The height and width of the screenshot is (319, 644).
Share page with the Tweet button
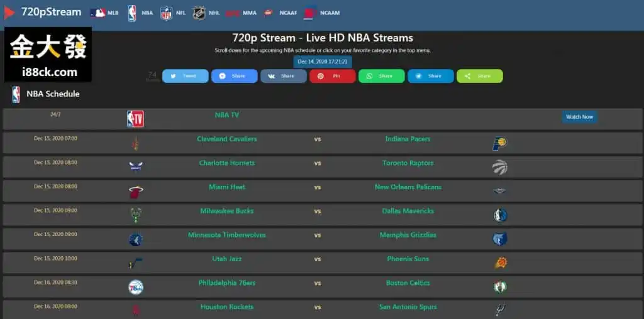186,76
